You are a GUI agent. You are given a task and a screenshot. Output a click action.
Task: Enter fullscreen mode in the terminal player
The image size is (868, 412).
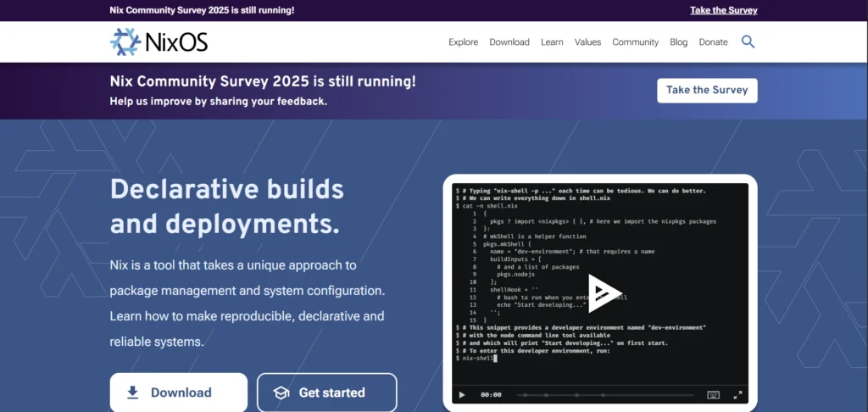click(737, 394)
